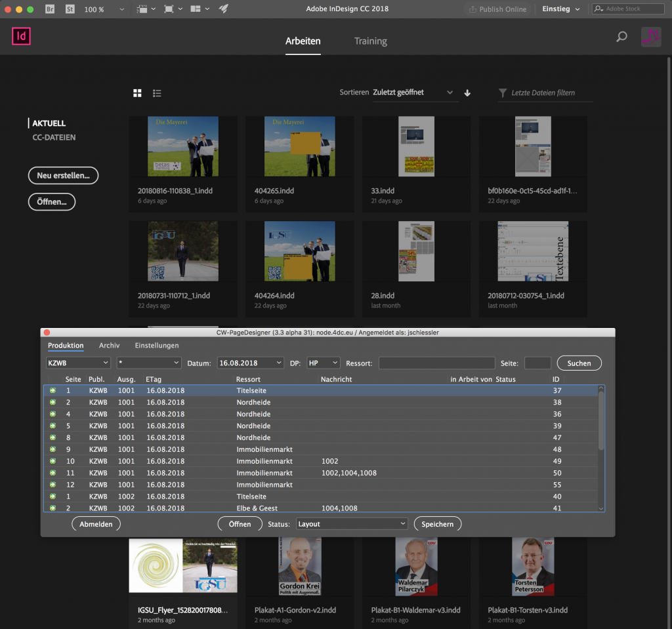The image size is (672, 629).
Task: Launch Adobe Bridge via the Br icon
Action: (x=49, y=9)
